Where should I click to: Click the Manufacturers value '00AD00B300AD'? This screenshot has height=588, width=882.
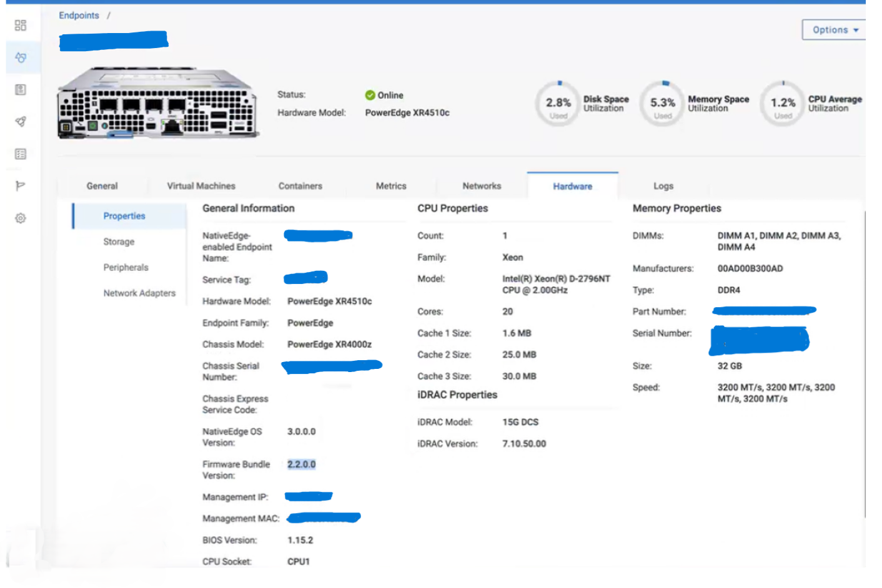coord(750,268)
